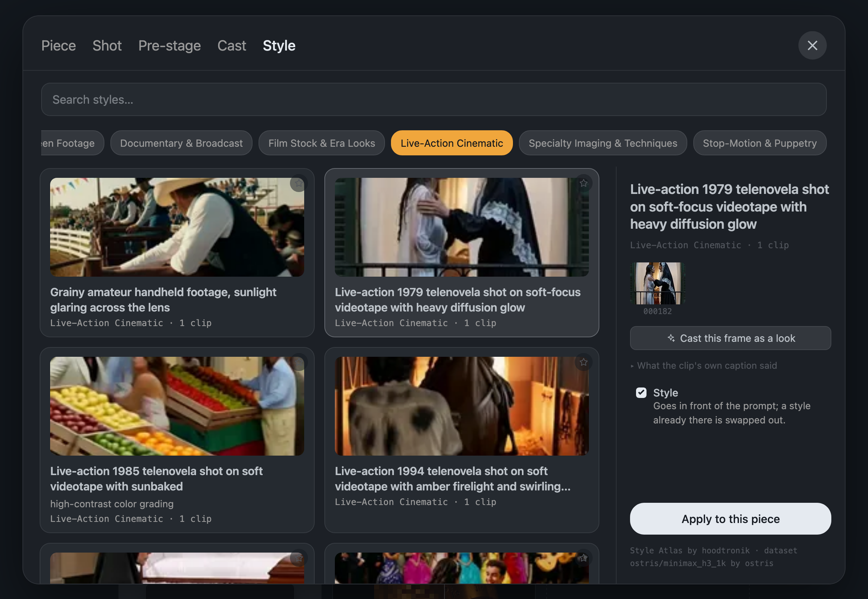Viewport: 868px width, 599px height.
Task: Star the 1985 telenovela sunbaked style
Action: tap(299, 362)
